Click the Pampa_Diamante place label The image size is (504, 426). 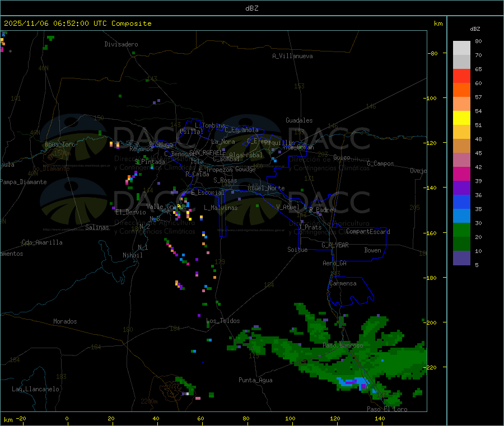pyautogui.click(x=24, y=182)
